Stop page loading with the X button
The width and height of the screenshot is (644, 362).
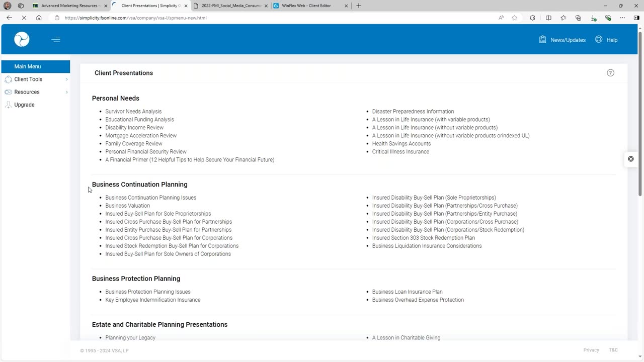[24, 18]
